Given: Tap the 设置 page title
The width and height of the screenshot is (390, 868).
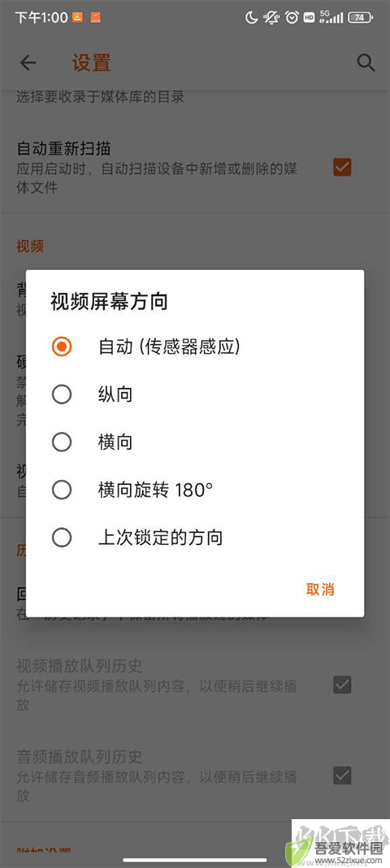Looking at the screenshot, I should 92,63.
